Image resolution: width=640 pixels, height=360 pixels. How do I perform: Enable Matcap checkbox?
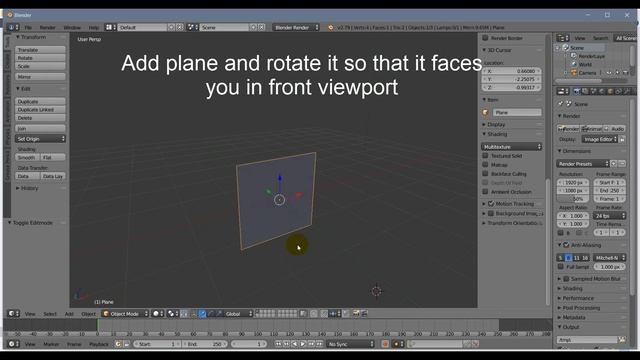click(x=485, y=164)
